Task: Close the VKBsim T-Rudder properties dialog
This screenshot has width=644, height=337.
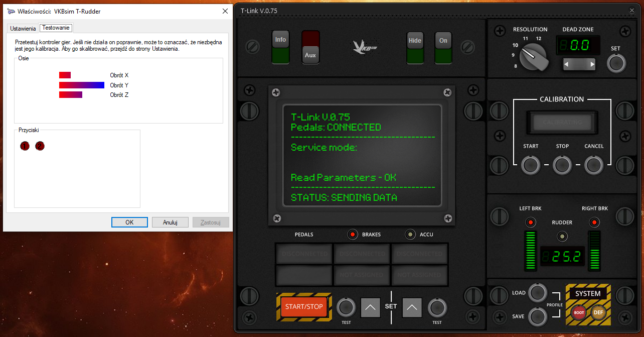Action: click(225, 11)
